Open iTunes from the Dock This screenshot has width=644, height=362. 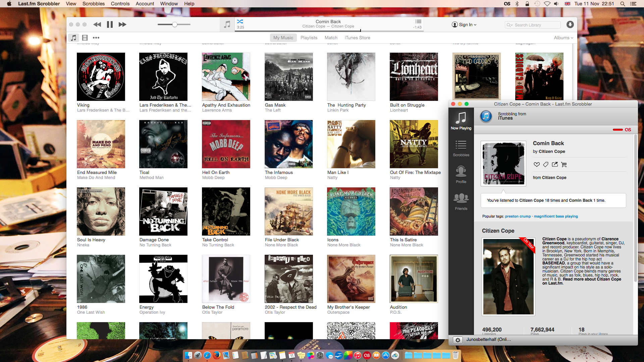click(x=358, y=355)
